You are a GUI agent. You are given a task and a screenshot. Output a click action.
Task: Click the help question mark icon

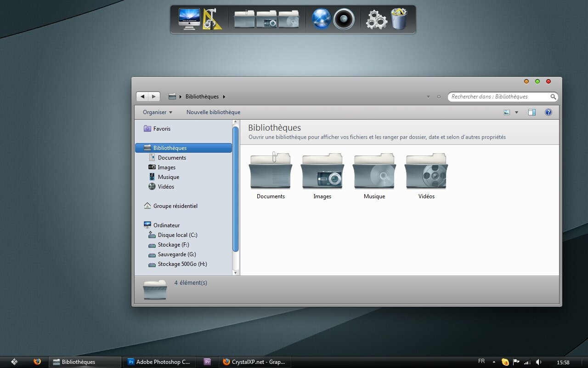pos(548,112)
